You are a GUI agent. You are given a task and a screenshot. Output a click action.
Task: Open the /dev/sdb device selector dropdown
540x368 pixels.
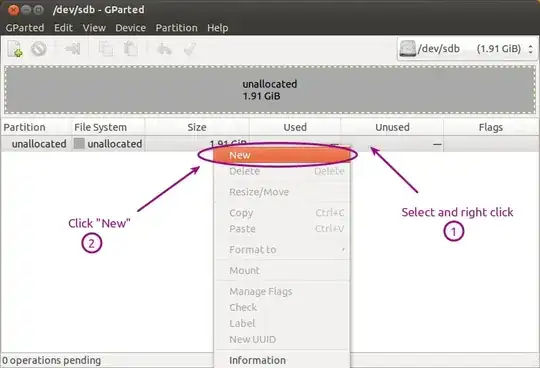[x=467, y=49]
